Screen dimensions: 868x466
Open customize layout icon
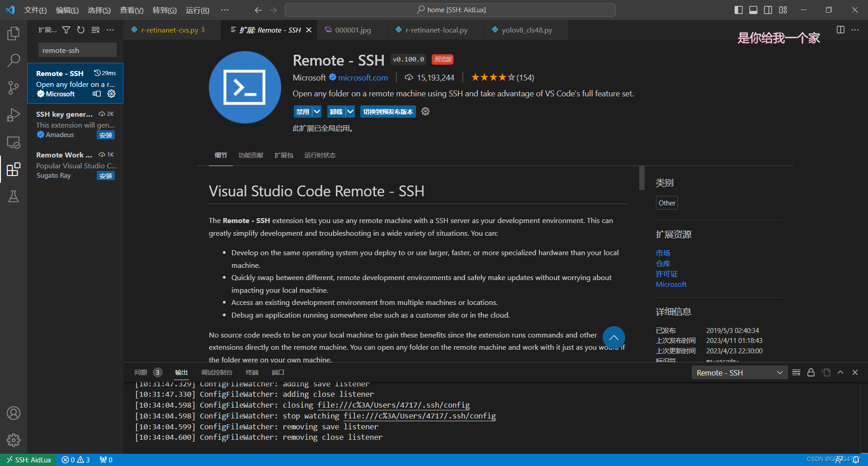[x=783, y=10]
